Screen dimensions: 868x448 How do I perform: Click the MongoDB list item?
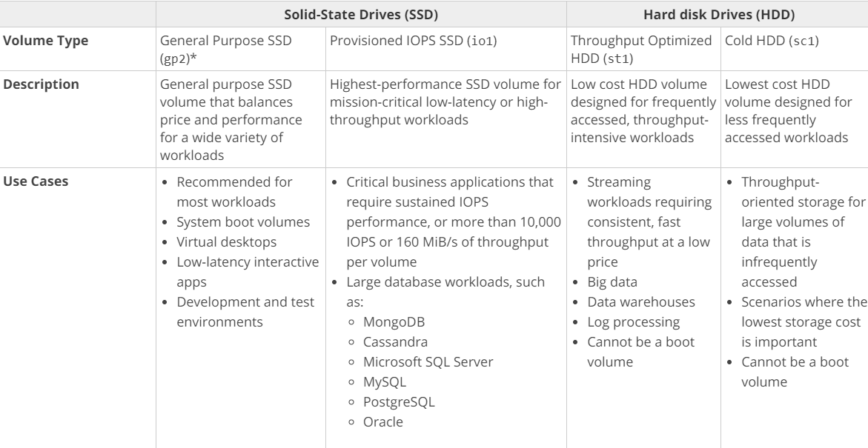click(x=394, y=322)
